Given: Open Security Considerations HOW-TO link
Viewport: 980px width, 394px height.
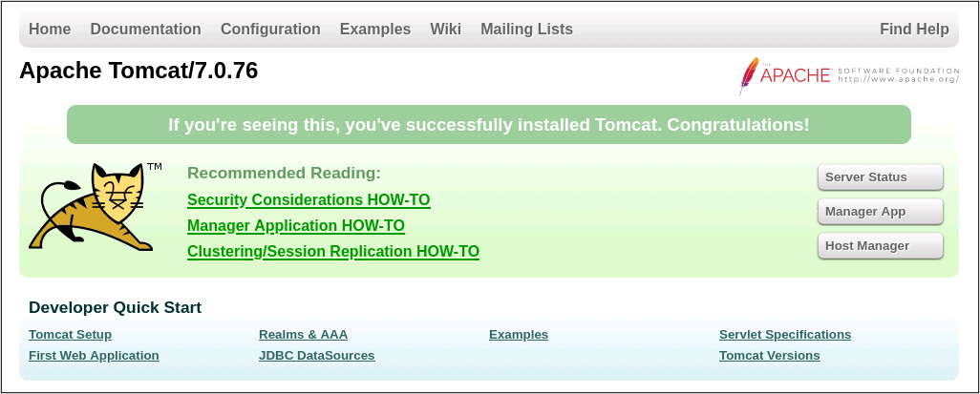Looking at the screenshot, I should (x=309, y=200).
